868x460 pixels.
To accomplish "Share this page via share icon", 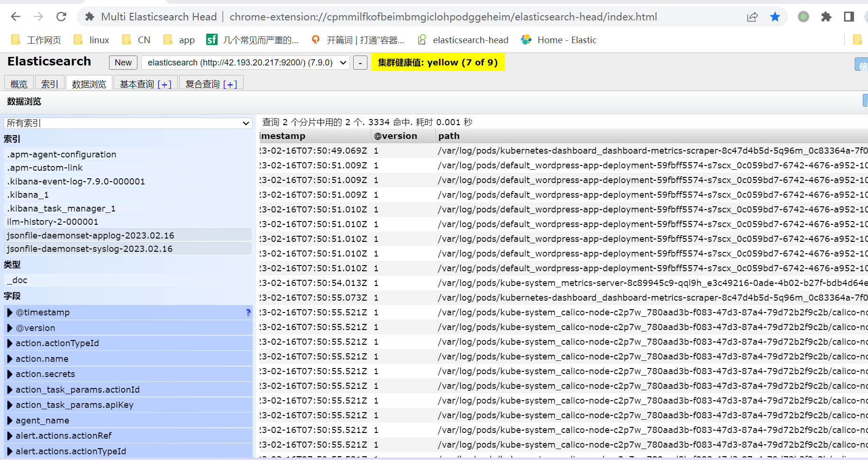I will click(752, 17).
